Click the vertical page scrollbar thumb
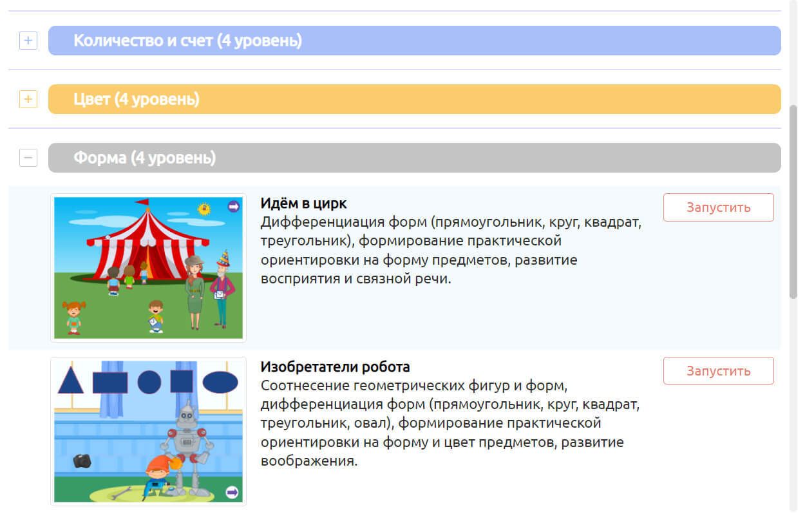The image size is (805, 532). [x=793, y=201]
